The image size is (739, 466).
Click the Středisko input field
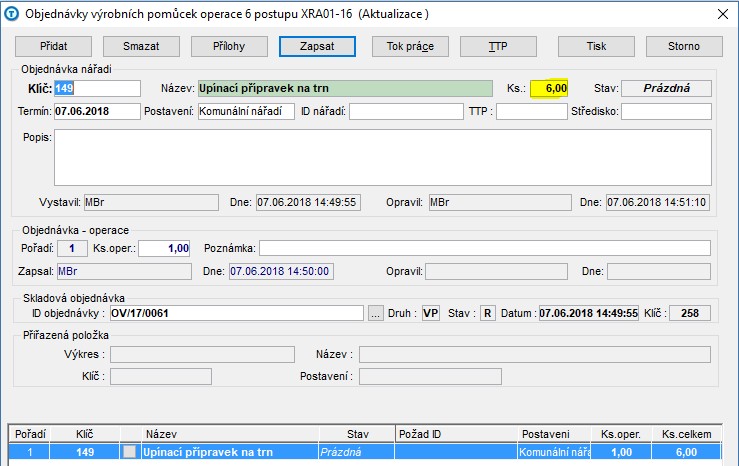coord(666,111)
